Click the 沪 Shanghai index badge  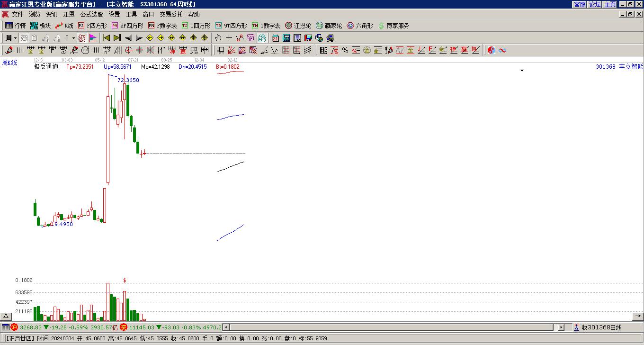[x=14, y=327]
